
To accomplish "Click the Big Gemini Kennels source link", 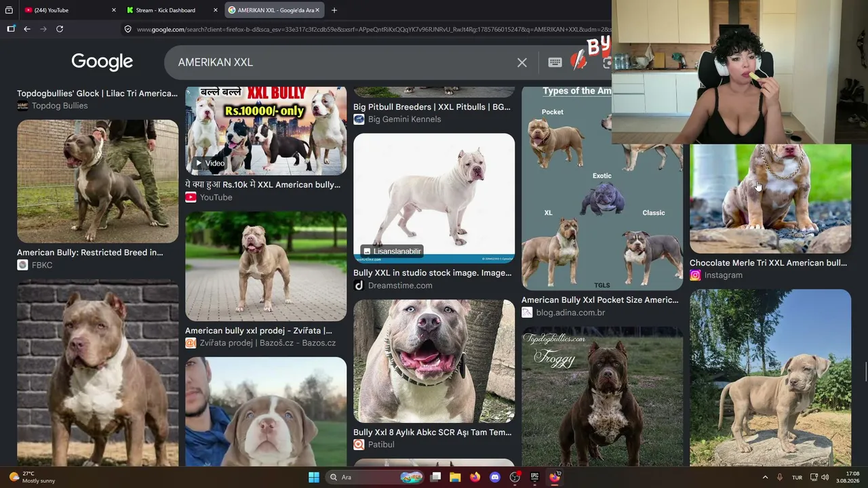I will click(x=397, y=119).
